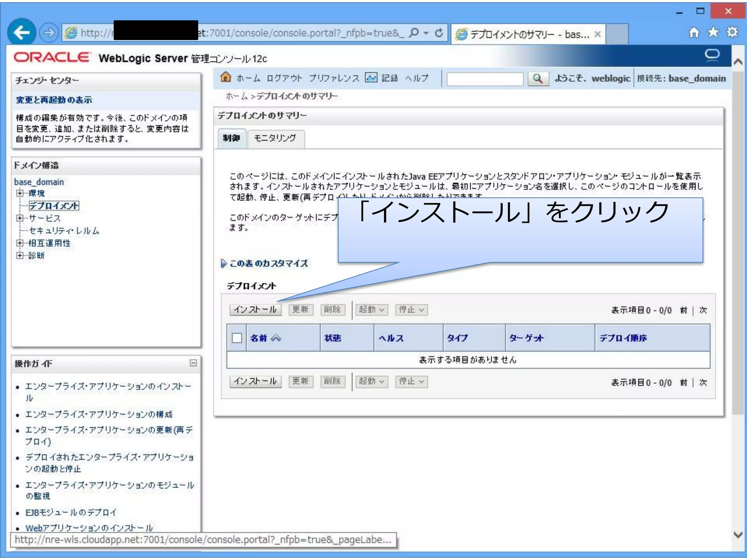Expand the 相互運用性 tree node

pyautogui.click(x=20, y=243)
